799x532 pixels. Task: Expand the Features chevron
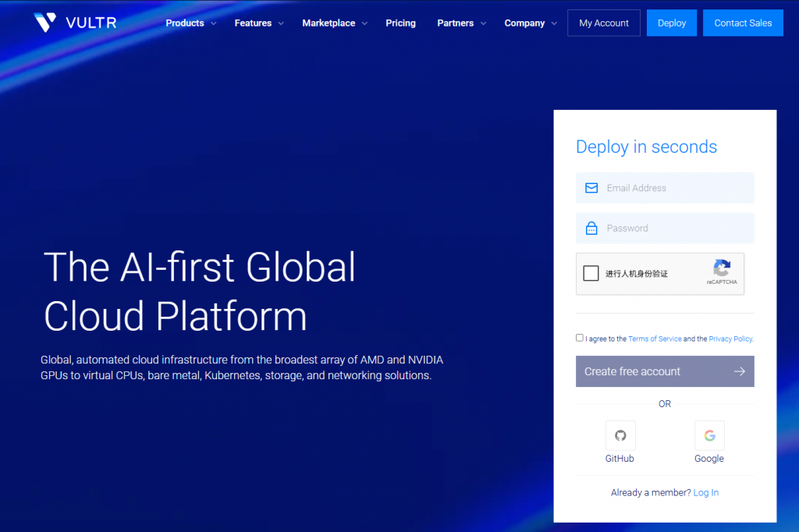point(281,23)
